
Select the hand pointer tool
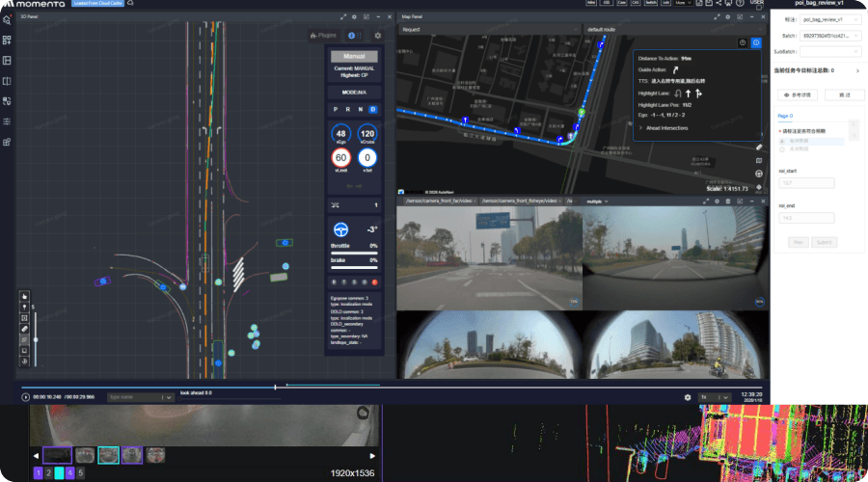[x=24, y=296]
